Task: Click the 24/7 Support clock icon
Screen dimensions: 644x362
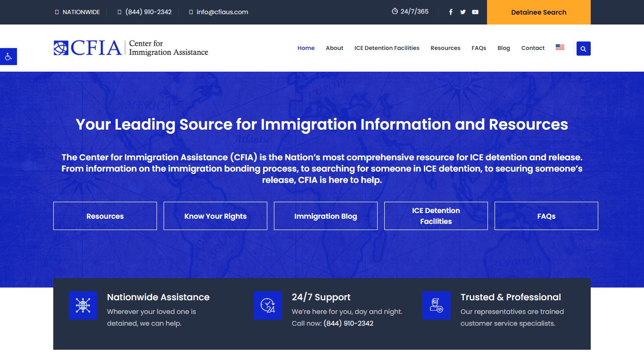Action: pos(268,305)
